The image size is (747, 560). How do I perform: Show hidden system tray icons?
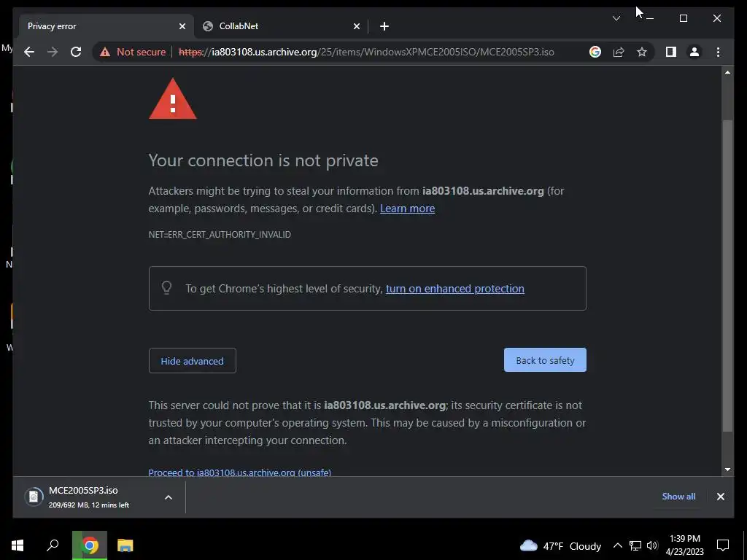coord(617,545)
